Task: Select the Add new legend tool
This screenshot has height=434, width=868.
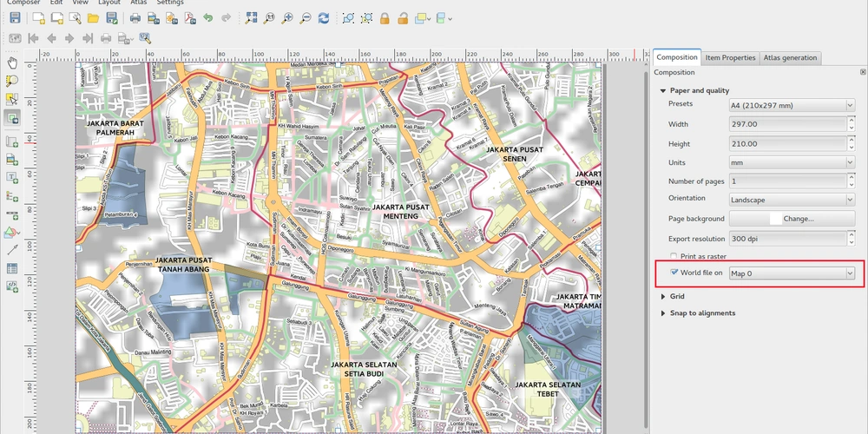Action: tap(12, 196)
